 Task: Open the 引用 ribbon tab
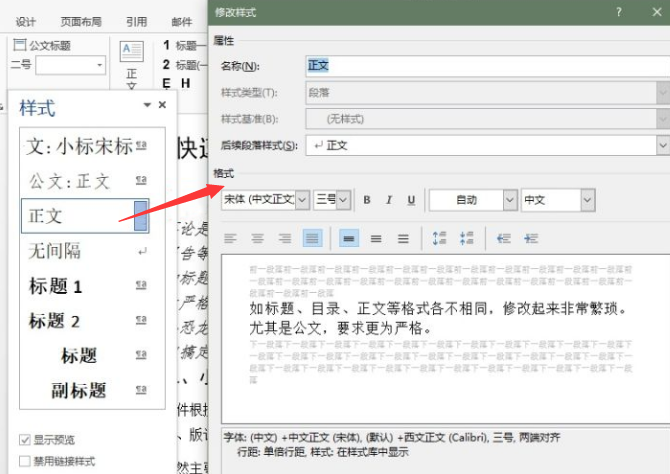coord(136,22)
